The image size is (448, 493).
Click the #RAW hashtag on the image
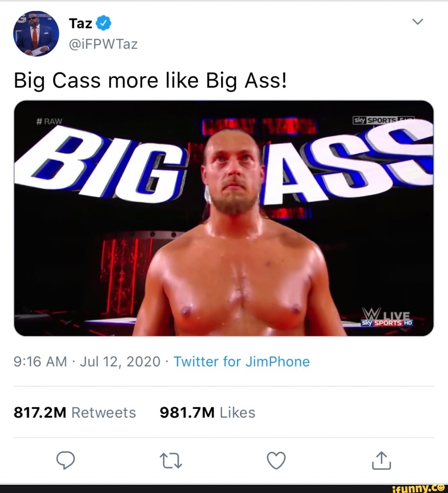tap(49, 121)
